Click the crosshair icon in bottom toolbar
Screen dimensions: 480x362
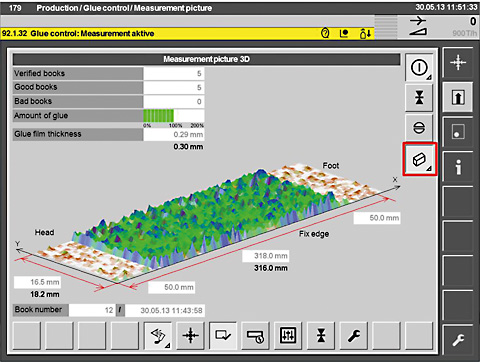[190, 336]
